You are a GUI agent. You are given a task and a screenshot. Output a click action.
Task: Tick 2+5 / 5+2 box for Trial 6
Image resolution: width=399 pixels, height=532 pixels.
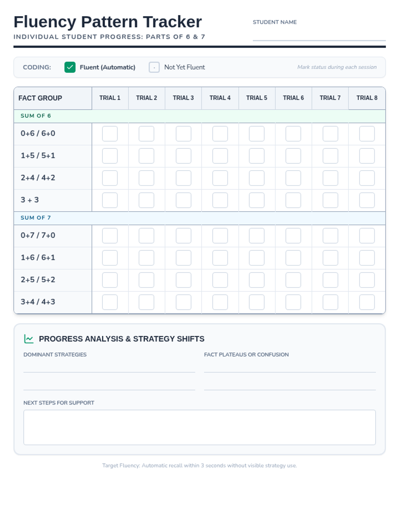293,280
